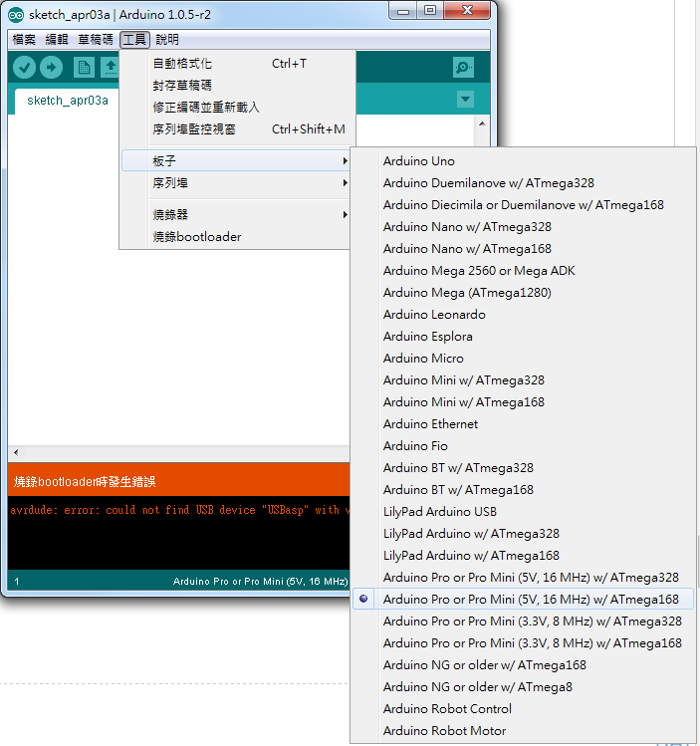Click the Open sketch up-arrow icon
Image resolution: width=700 pixels, height=746 pixels.
[x=110, y=67]
